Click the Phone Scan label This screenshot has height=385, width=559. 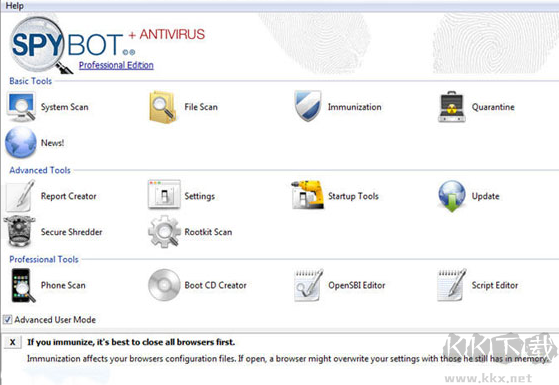[x=63, y=285]
